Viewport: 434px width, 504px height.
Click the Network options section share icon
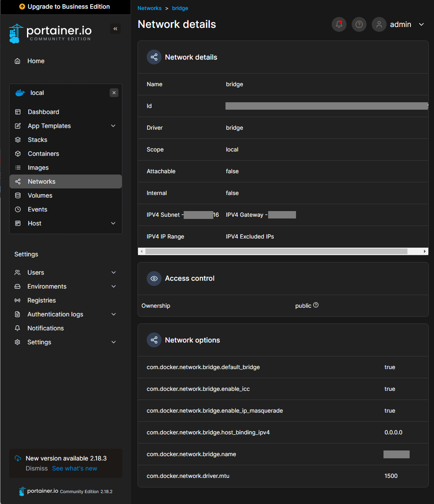click(154, 340)
